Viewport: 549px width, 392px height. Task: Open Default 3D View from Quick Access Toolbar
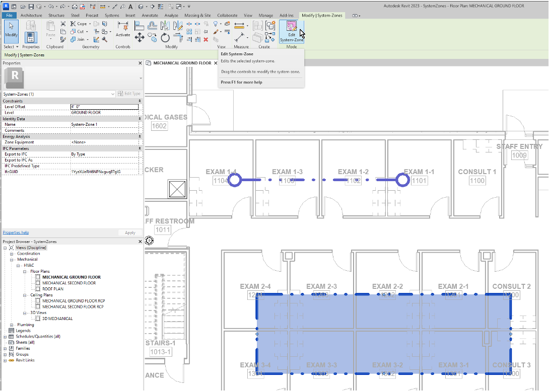[x=141, y=6]
